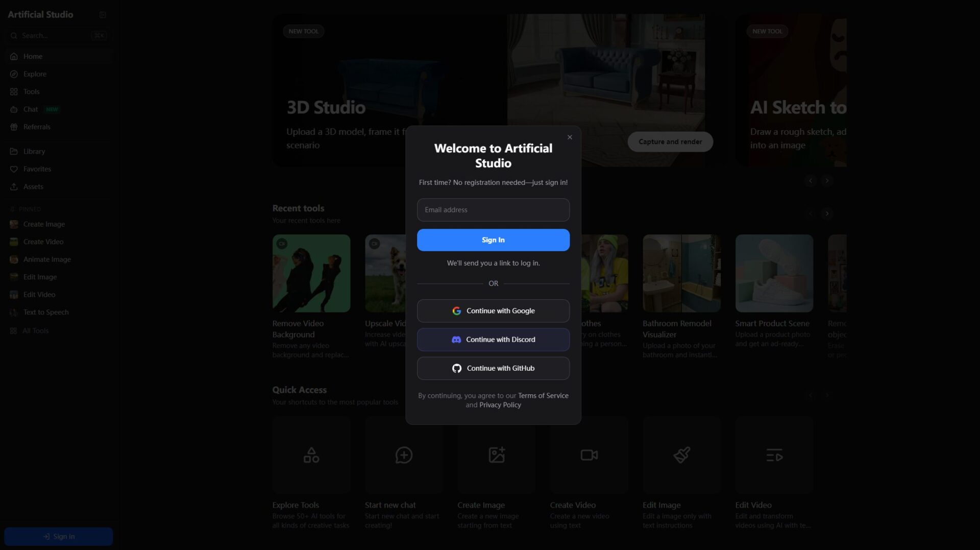Open Home in the sidebar
This screenshot has width=980, height=550.
(33, 56)
